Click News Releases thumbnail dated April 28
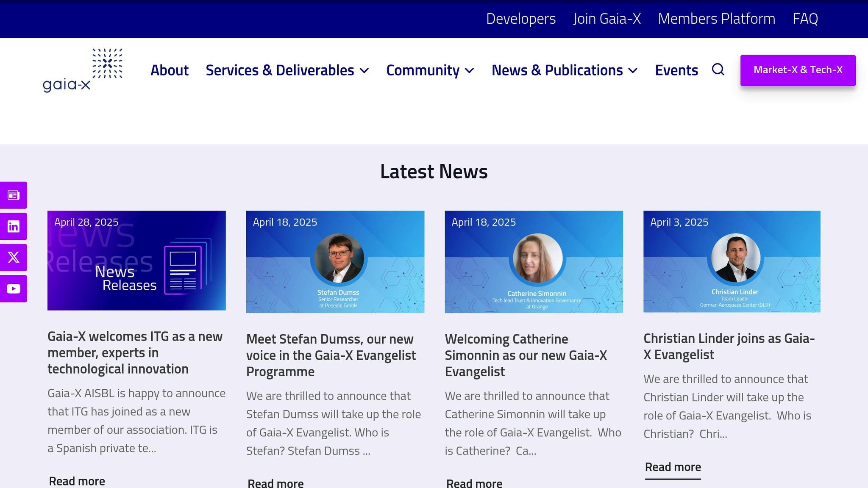Viewport: 868px width, 488px height. tap(136, 261)
